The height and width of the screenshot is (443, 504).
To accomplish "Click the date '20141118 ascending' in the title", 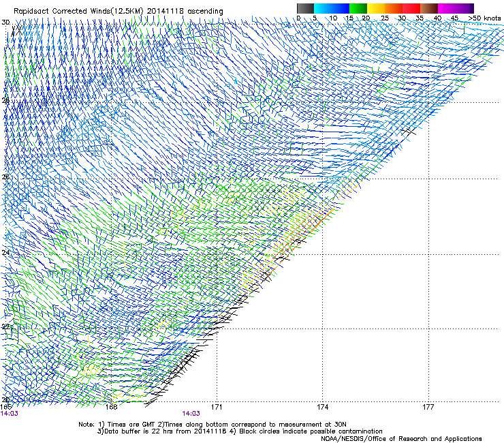I will click(185, 12).
